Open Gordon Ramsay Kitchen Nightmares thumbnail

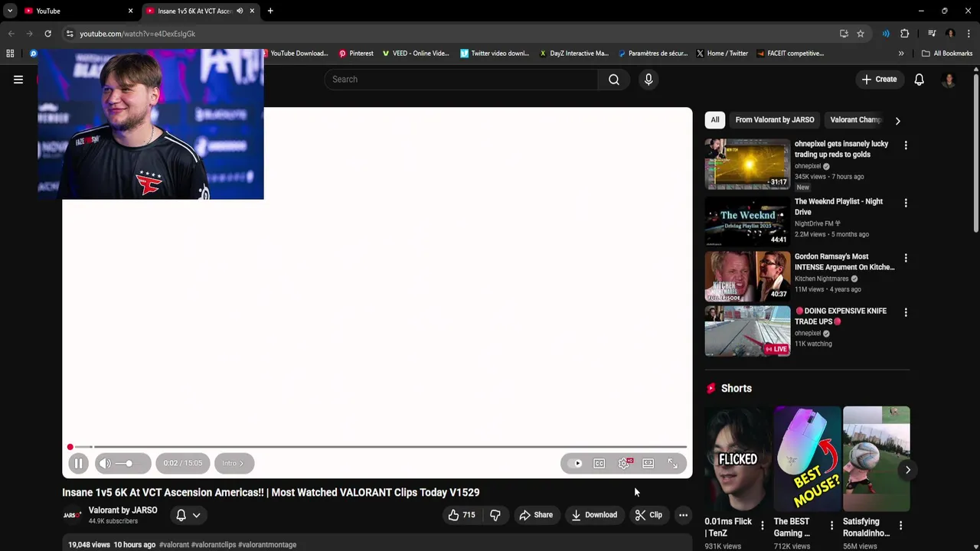[x=747, y=276]
